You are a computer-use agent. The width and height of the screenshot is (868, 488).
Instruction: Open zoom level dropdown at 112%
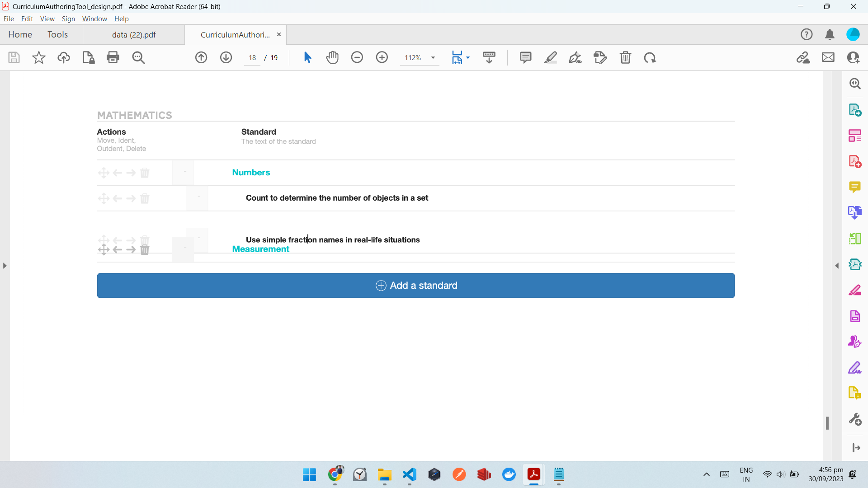[x=433, y=58]
